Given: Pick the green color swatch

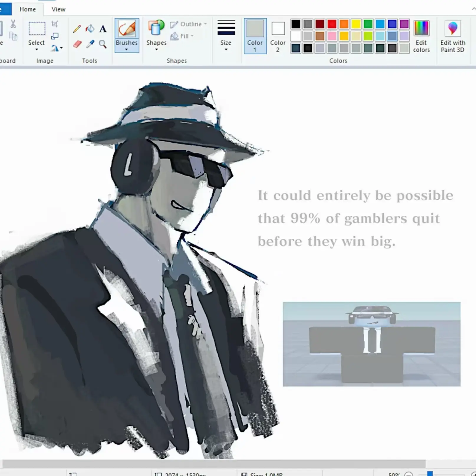Looking at the screenshot, I should (x=368, y=24).
